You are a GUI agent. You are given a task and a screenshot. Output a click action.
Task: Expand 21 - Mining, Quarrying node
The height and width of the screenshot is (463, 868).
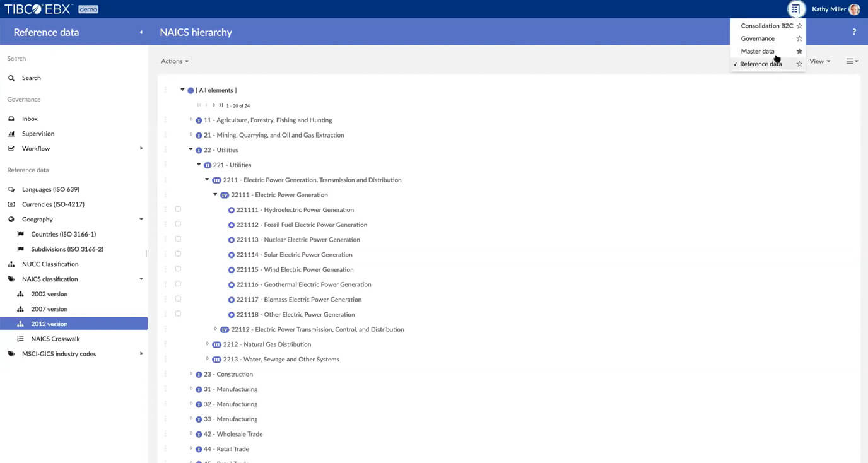tap(191, 134)
